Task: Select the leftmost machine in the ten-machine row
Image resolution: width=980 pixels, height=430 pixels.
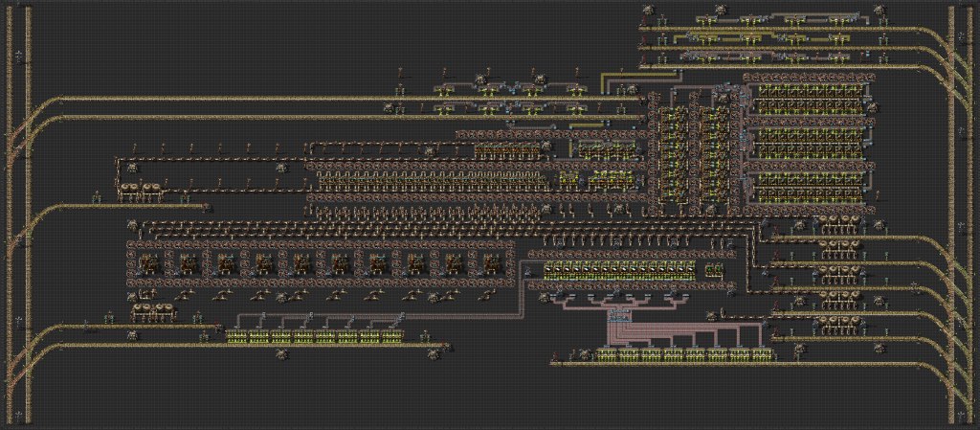Action: point(149,263)
